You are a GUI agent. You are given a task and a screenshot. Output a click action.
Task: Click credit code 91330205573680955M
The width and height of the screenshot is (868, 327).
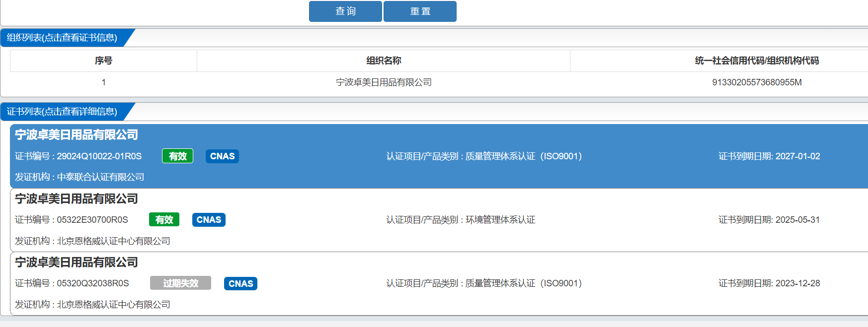[757, 82]
